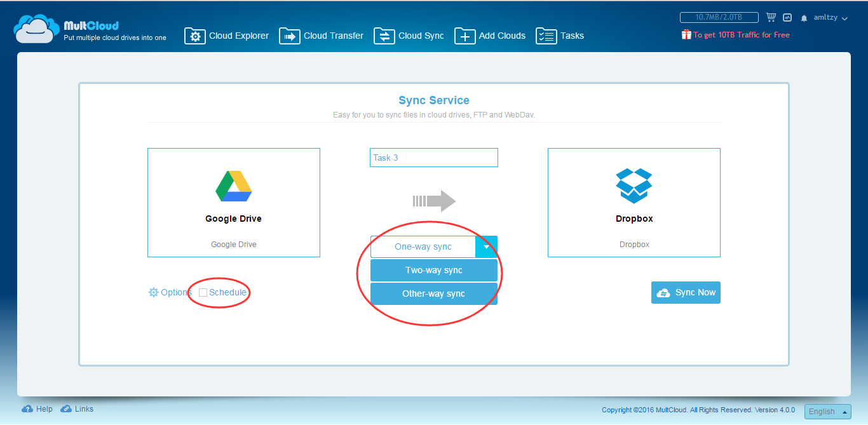The image size is (868, 425).
Task: Click the Cloud Sync arrows icon
Action: click(x=384, y=36)
